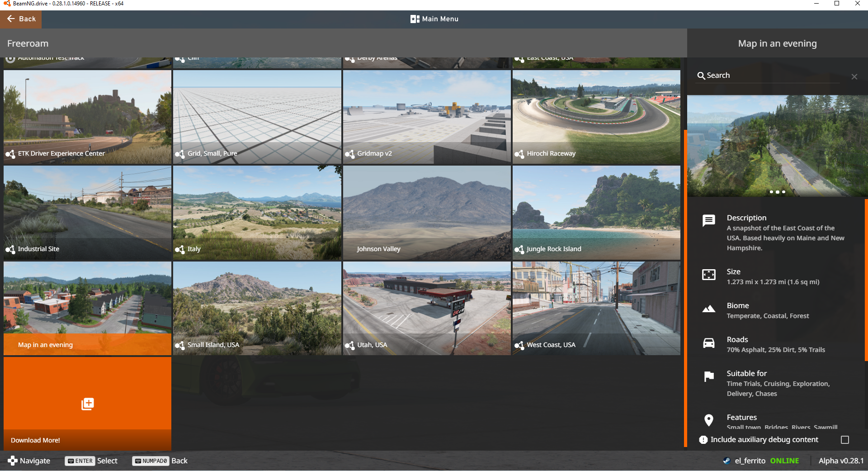Click the ONLINE status text
This screenshot has width=868, height=471.
click(784, 461)
